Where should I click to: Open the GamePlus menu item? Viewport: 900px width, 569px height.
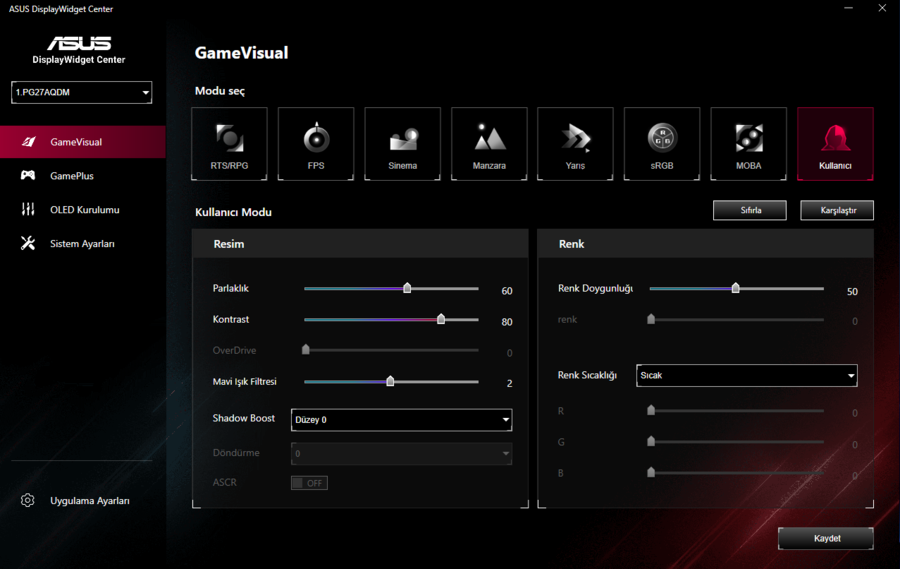pyautogui.click(x=83, y=176)
